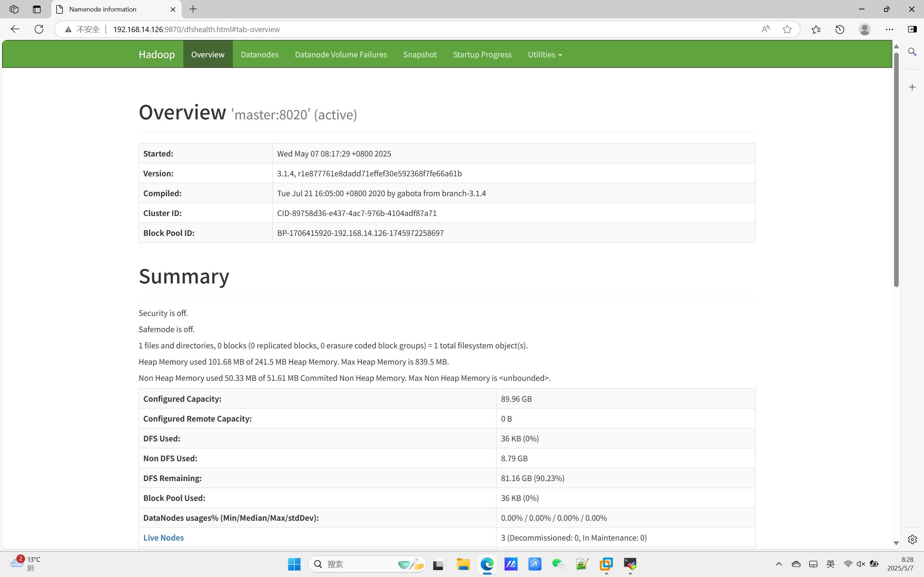This screenshot has width=924, height=577.
Task: Show hidden system tray icons chevron
Action: pos(779,564)
